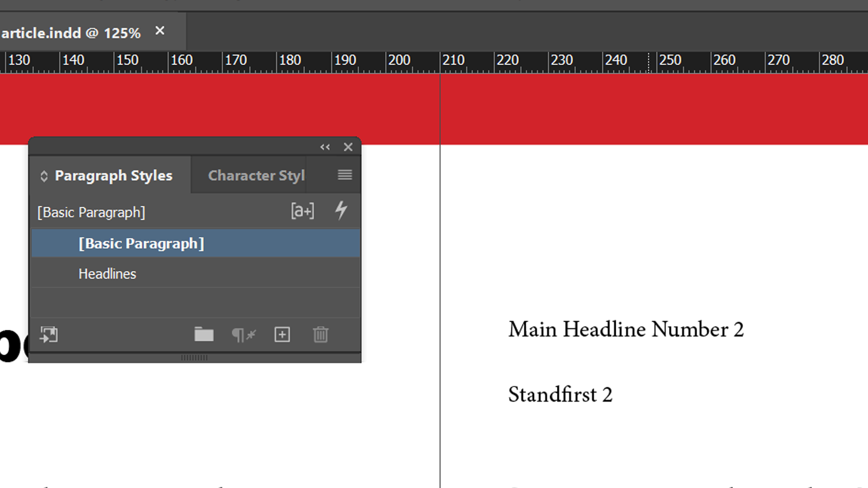
Task: Click in the Standfirst 2 text line
Action: tap(560, 394)
